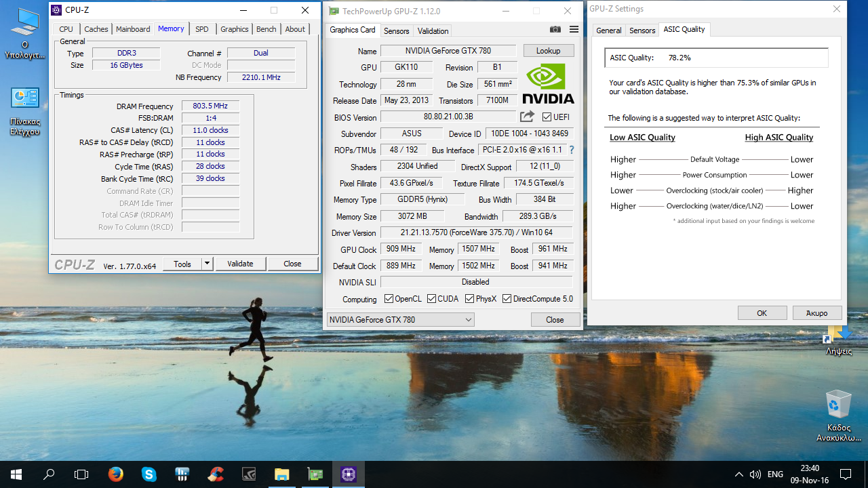Toggle the OpenCL checkbox
Screen dimensions: 868x488
click(x=389, y=299)
